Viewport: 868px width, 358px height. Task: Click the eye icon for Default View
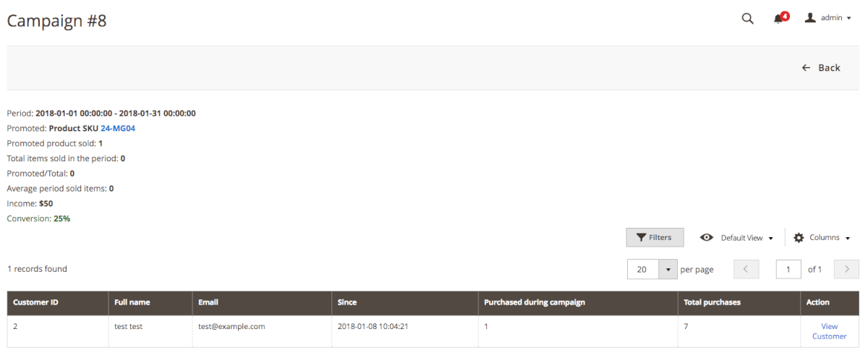tap(707, 237)
